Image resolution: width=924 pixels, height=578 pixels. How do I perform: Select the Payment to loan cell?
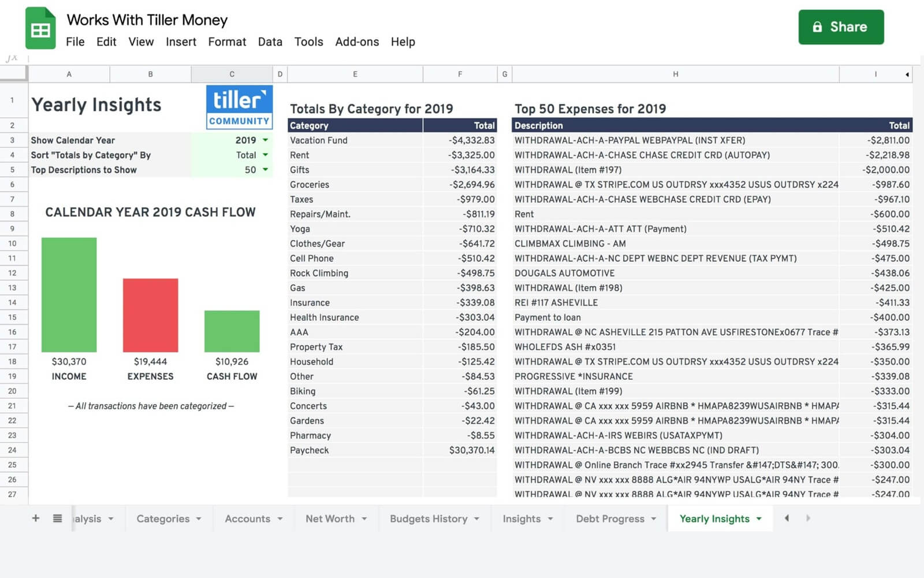pyautogui.click(x=675, y=317)
